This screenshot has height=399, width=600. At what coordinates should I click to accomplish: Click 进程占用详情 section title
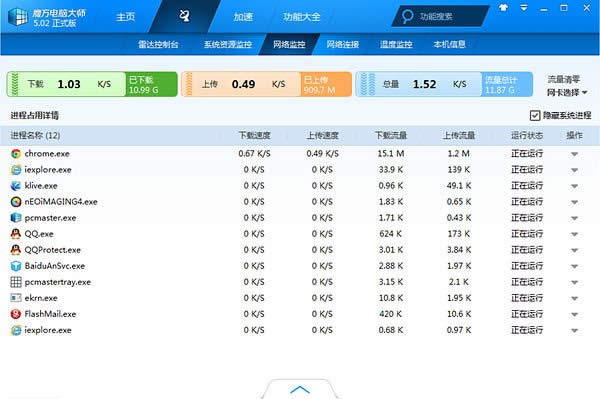[x=34, y=116]
